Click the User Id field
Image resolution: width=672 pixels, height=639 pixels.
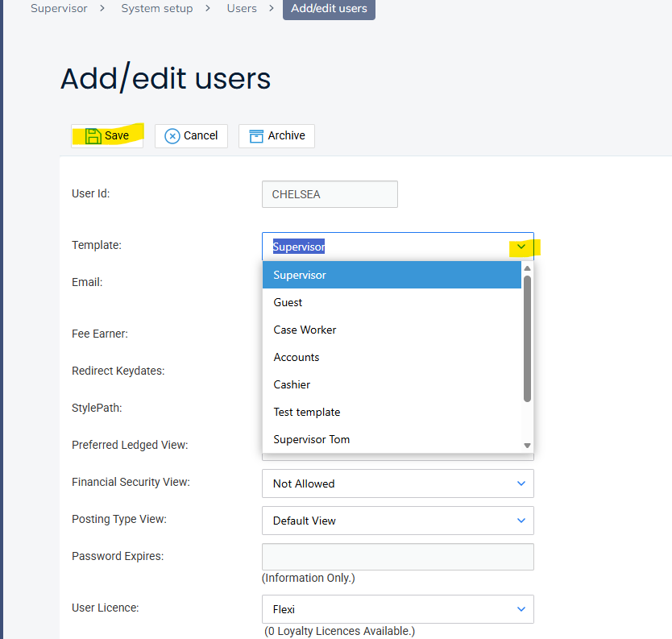click(330, 194)
